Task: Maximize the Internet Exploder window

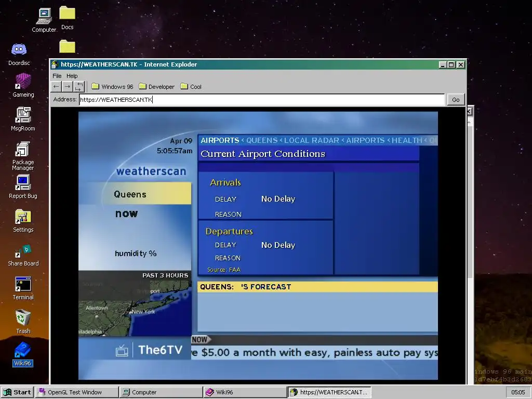Action: [451, 64]
